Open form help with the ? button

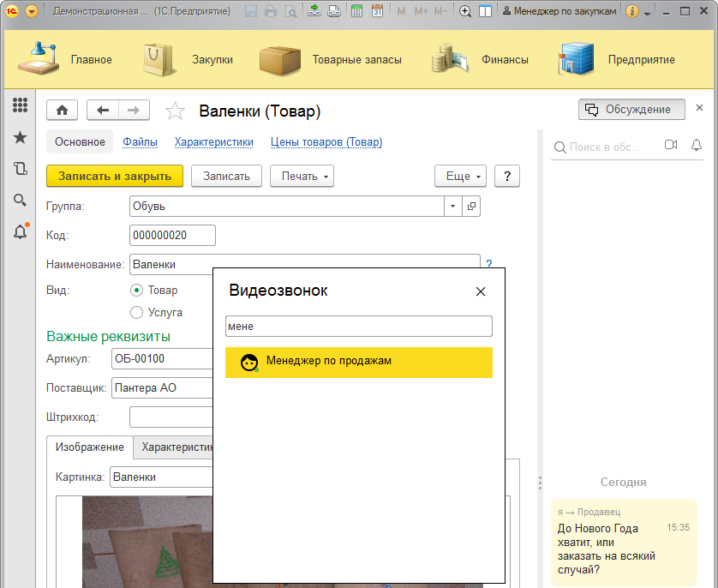pos(507,177)
